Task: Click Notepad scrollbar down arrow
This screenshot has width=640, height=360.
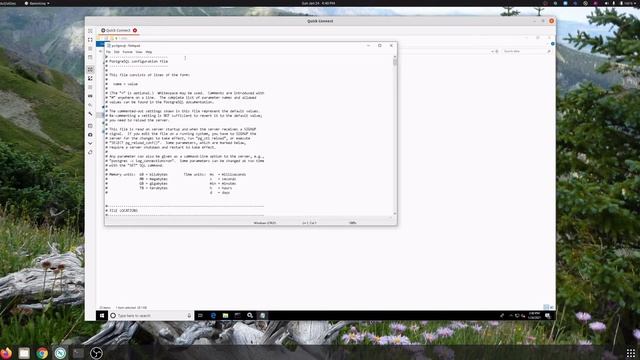Action: click(395, 213)
